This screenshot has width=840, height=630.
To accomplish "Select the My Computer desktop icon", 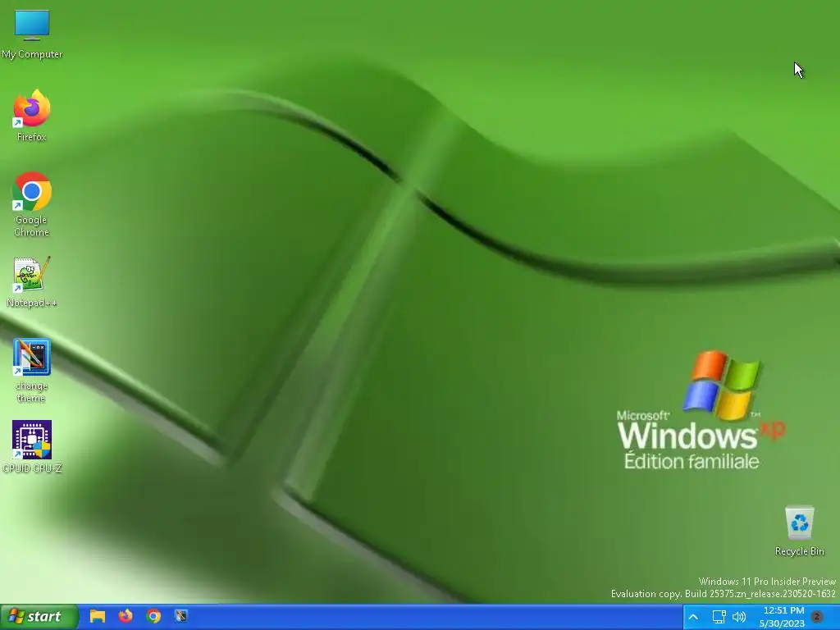I will point(32,34).
